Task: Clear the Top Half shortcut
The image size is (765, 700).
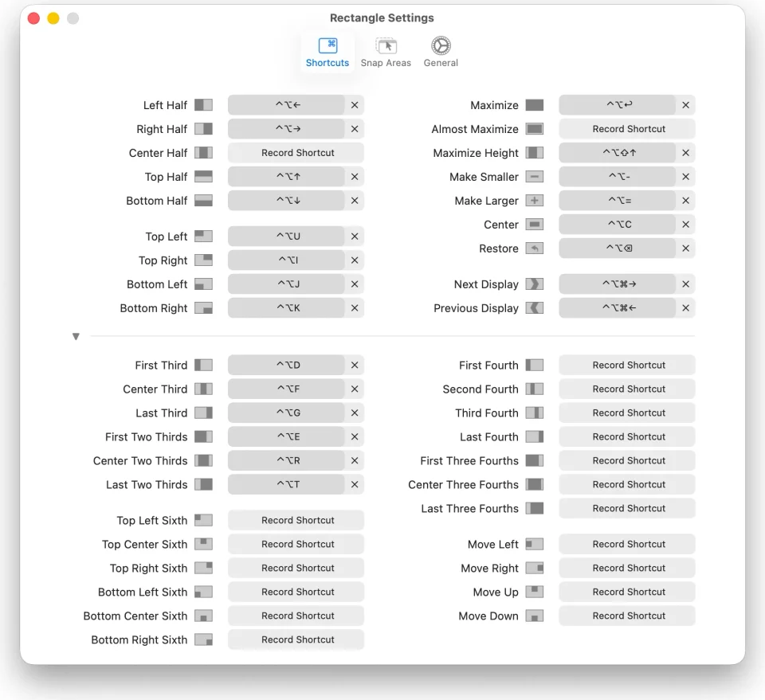Action: tap(355, 177)
